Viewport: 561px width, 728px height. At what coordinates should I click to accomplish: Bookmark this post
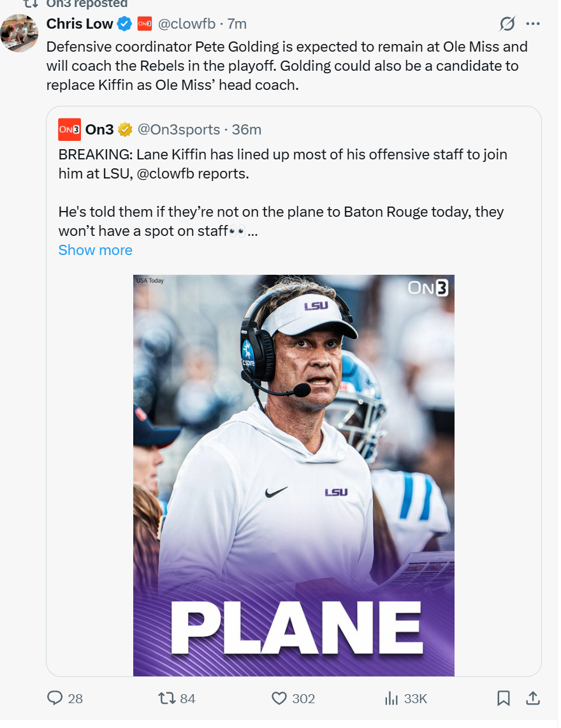[x=504, y=698]
